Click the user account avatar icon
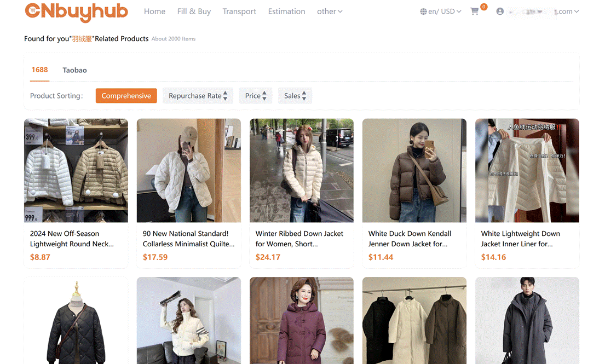The width and height of the screenshot is (605, 364). [x=500, y=11]
